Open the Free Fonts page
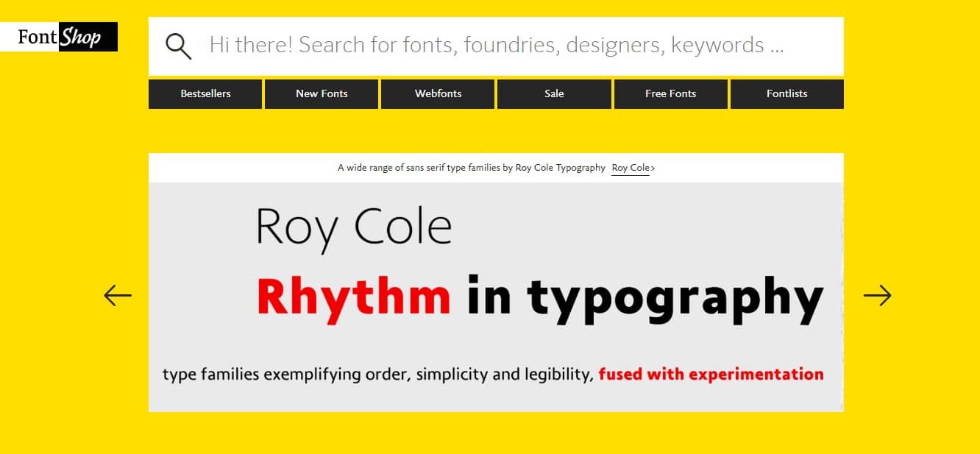Screen dimensions: 980x454 [670, 94]
